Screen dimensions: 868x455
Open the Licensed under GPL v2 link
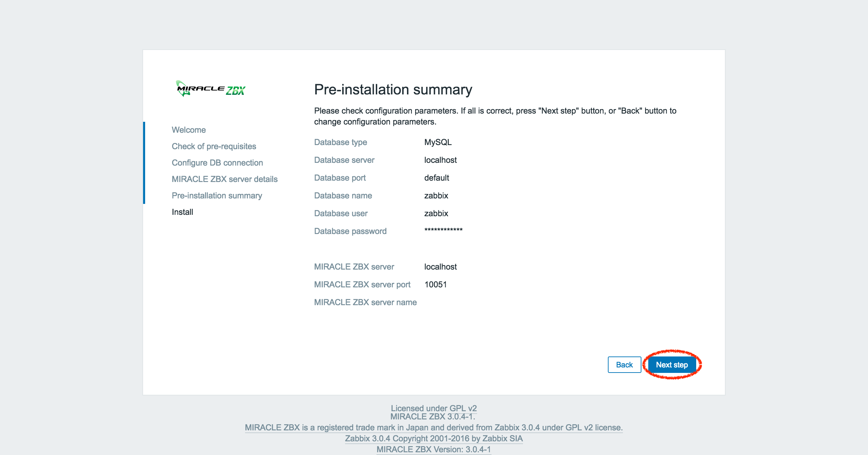[x=434, y=408]
